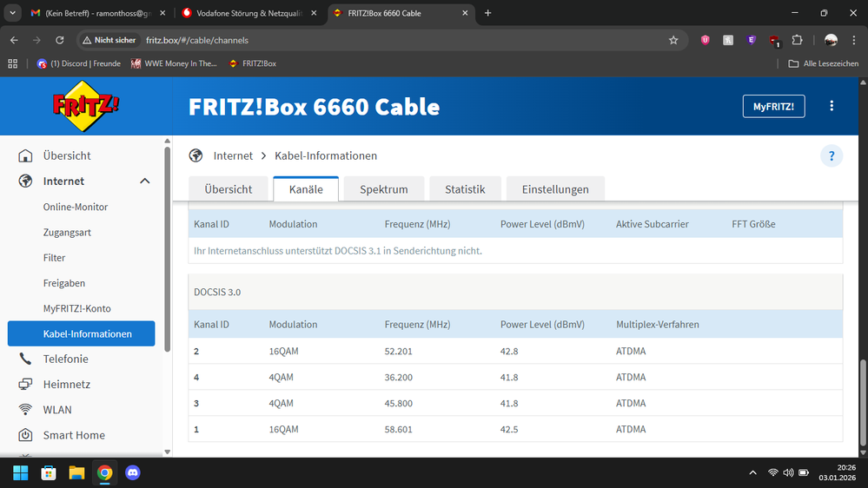Bookmark this page with the star icon
This screenshot has height=488, width=868.
click(673, 40)
